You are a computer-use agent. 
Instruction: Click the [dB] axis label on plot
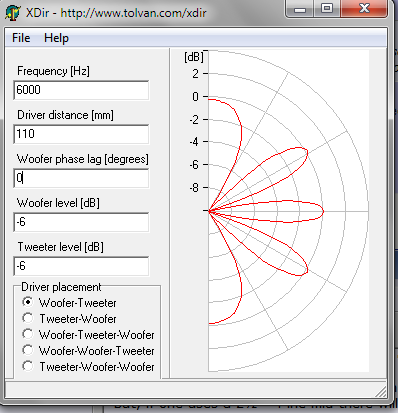[x=194, y=57]
